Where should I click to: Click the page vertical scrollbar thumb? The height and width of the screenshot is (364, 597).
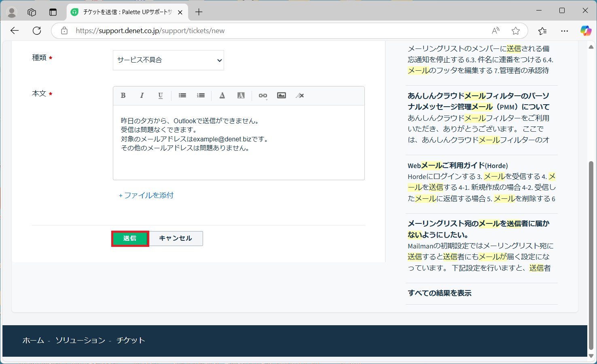(591, 255)
